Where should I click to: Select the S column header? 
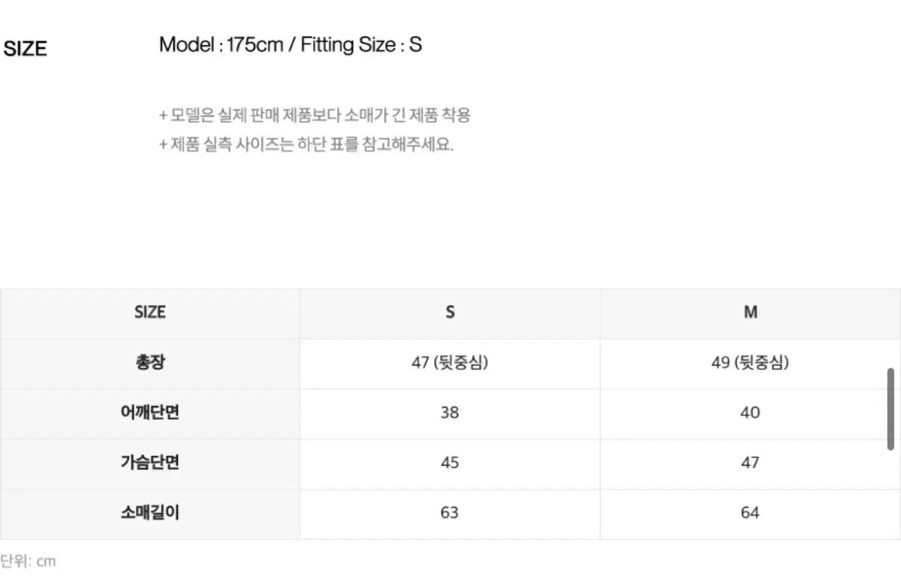450,312
